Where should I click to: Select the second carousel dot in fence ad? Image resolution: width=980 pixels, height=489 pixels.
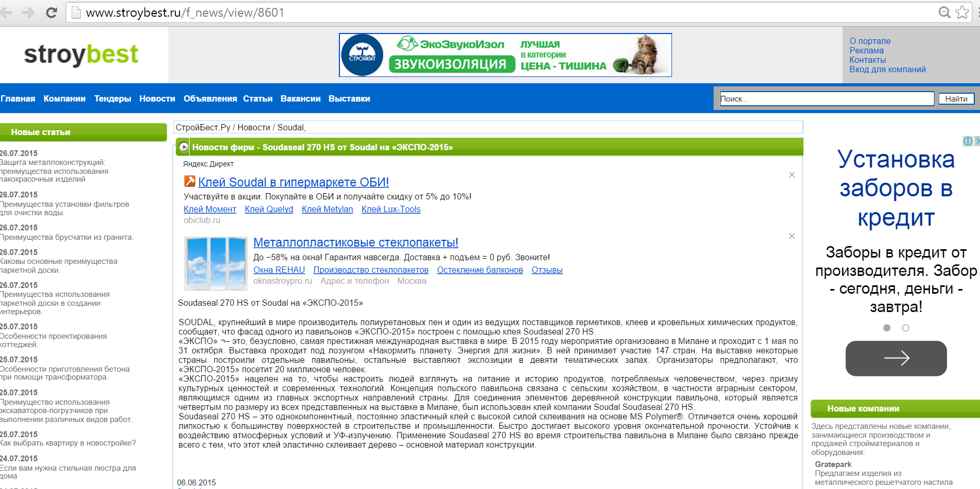click(906, 328)
